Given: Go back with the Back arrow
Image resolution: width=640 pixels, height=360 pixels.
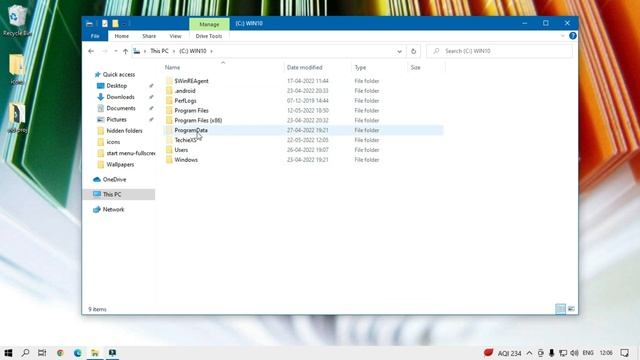Looking at the screenshot, I should coord(91,51).
